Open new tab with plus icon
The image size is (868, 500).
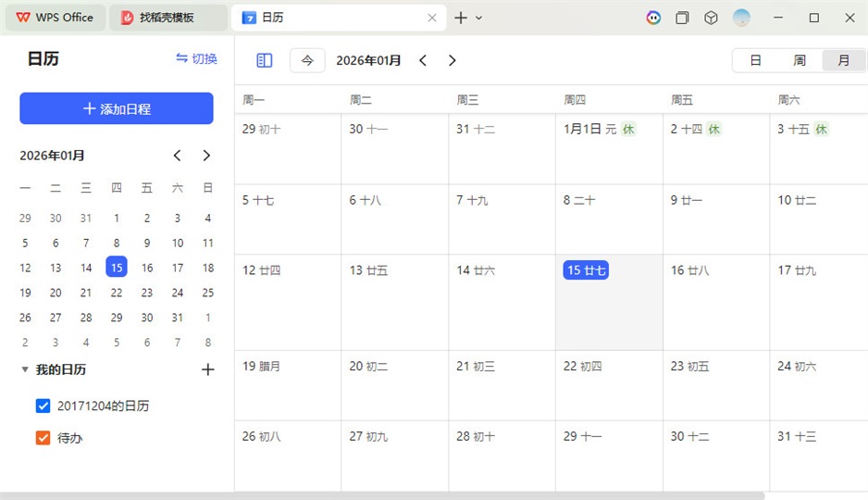coord(461,18)
